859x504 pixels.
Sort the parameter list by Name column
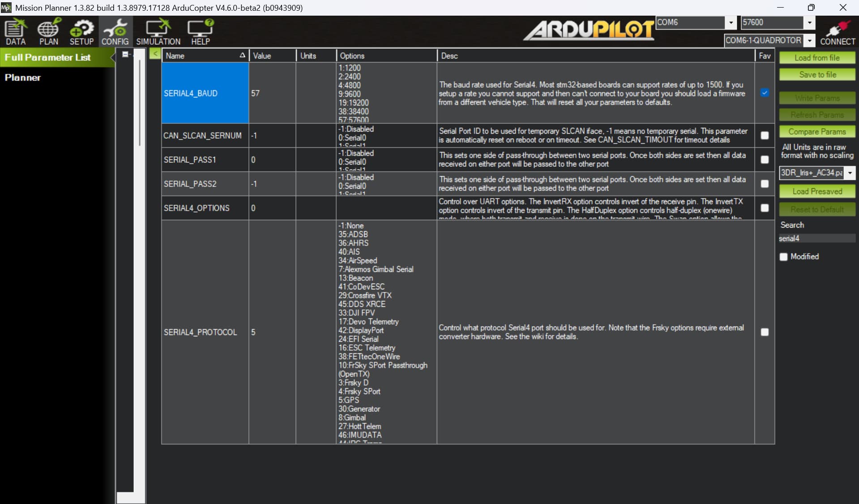click(x=205, y=55)
